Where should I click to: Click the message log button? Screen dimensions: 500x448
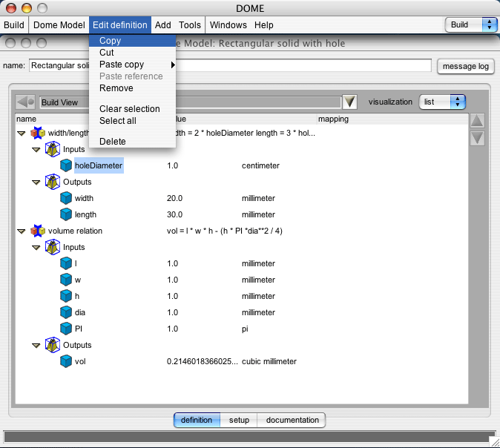click(466, 66)
